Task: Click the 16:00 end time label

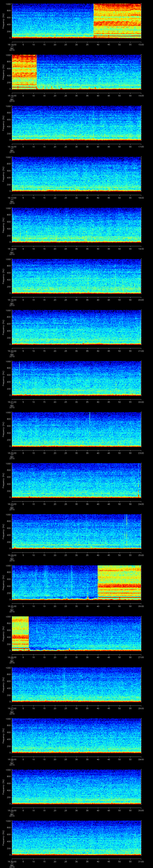Action: 141,96
